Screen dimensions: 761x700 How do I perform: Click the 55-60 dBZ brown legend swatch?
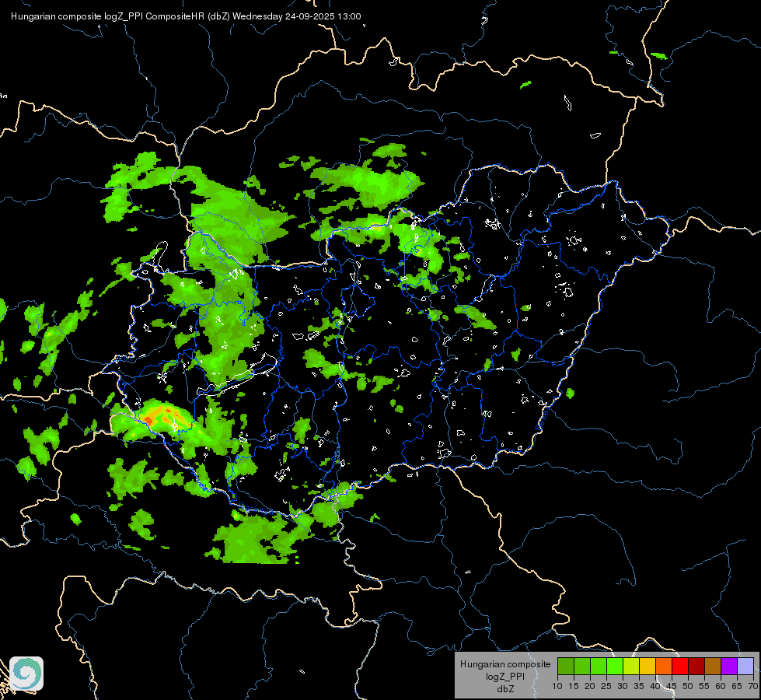[713, 667]
